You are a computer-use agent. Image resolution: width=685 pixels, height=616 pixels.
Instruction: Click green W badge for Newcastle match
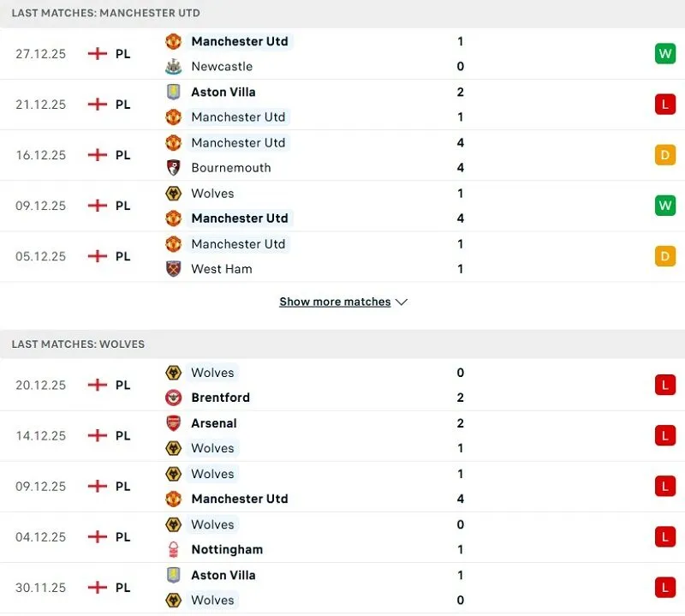(x=664, y=53)
